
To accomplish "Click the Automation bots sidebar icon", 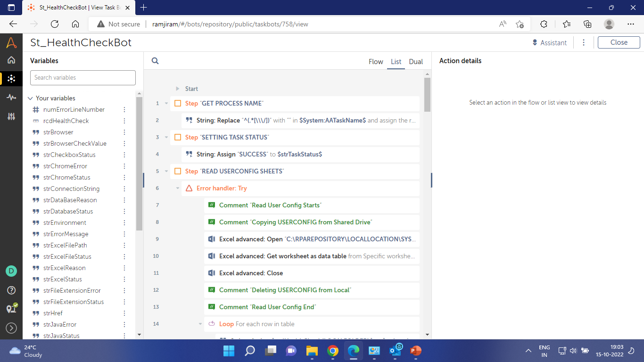I will [x=11, y=79].
